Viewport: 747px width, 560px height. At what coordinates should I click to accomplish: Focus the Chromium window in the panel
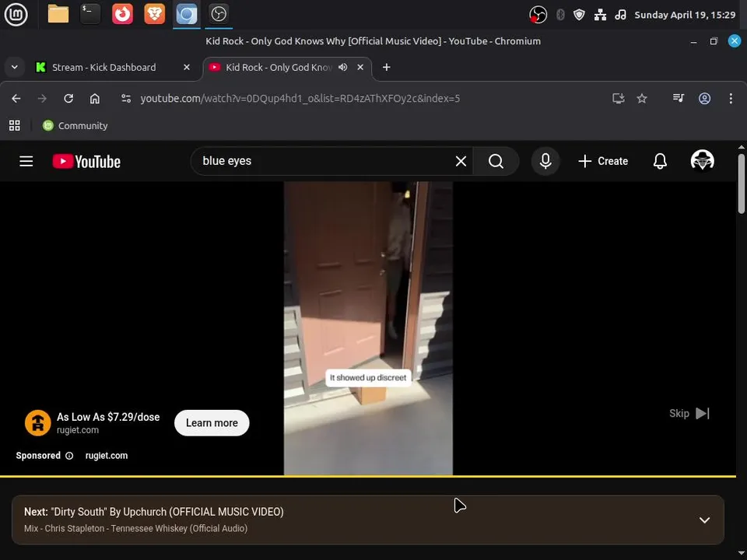point(186,14)
